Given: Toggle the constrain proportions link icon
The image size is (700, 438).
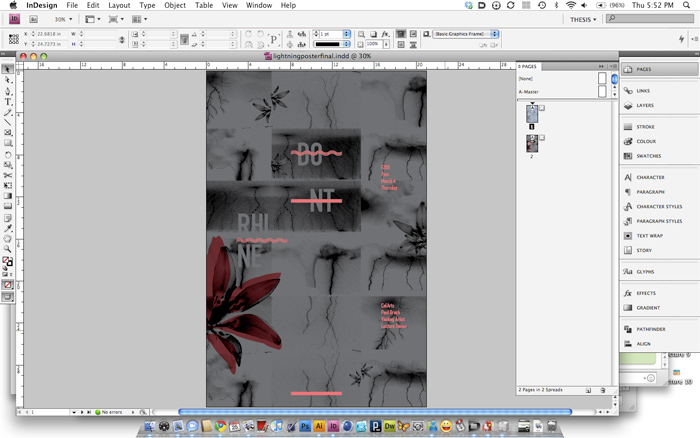Looking at the screenshot, I should point(121,39).
